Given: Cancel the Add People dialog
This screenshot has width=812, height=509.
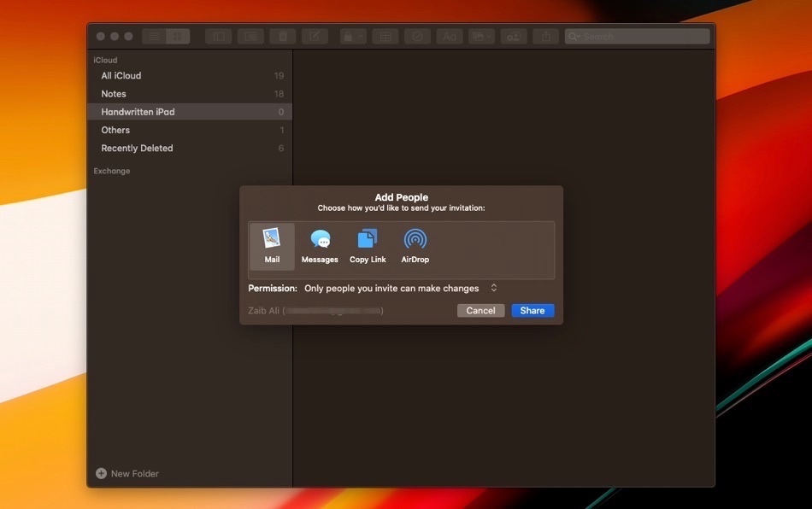Looking at the screenshot, I should (x=480, y=310).
